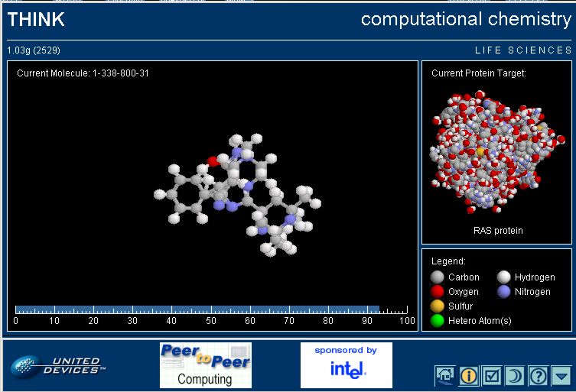The width and height of the screenshot is (576, 392).
Task: Click the checkmark preferences icon
Action: 492,375
